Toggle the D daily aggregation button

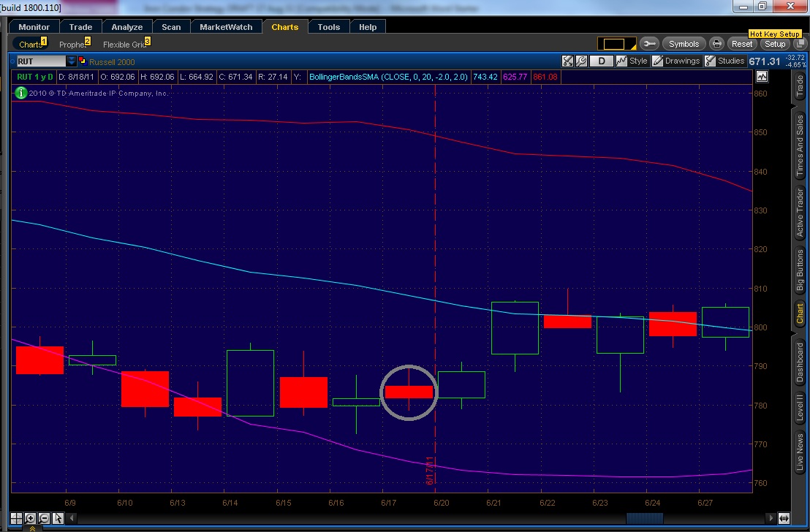pyautogui.click(x=602, y=61)
